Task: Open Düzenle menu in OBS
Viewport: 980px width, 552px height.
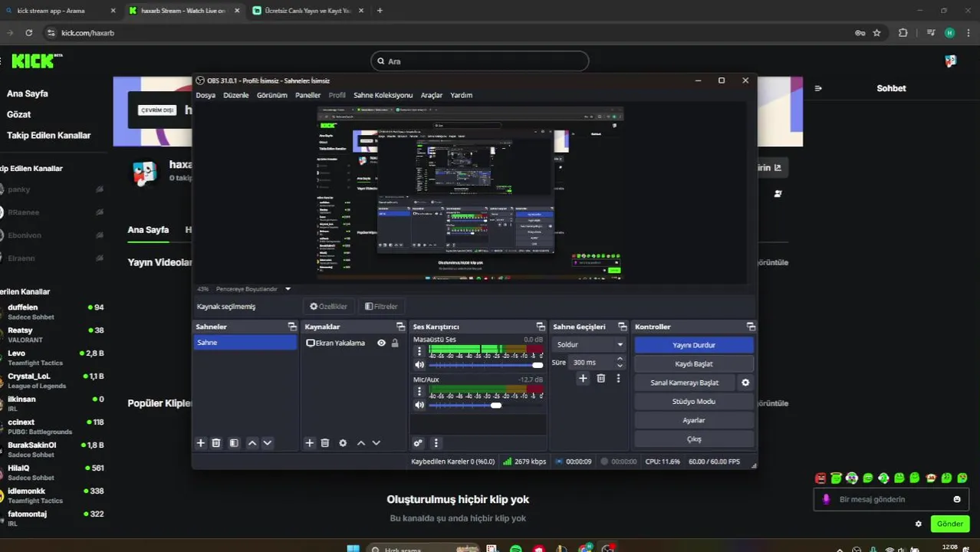Action: [x=236, y=95]
